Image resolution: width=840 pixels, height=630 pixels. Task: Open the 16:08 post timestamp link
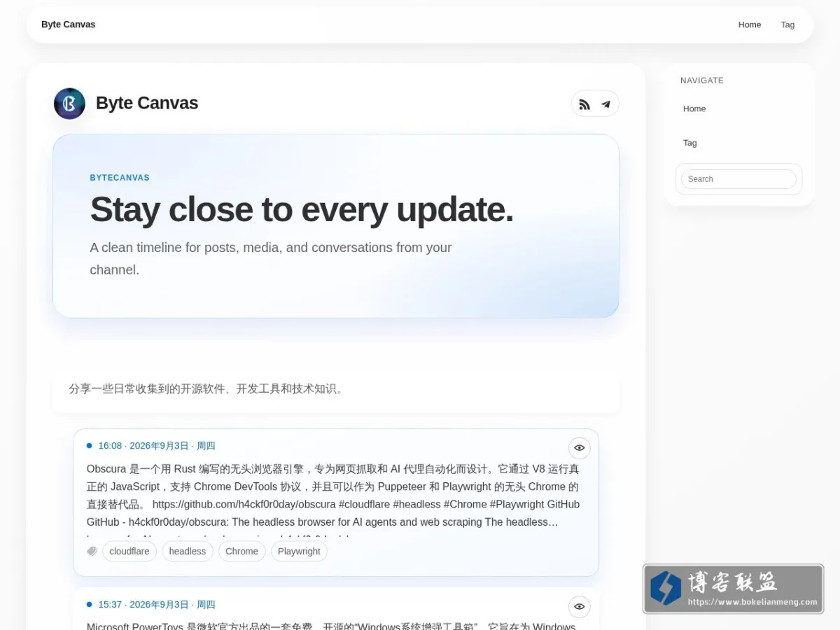157,446
